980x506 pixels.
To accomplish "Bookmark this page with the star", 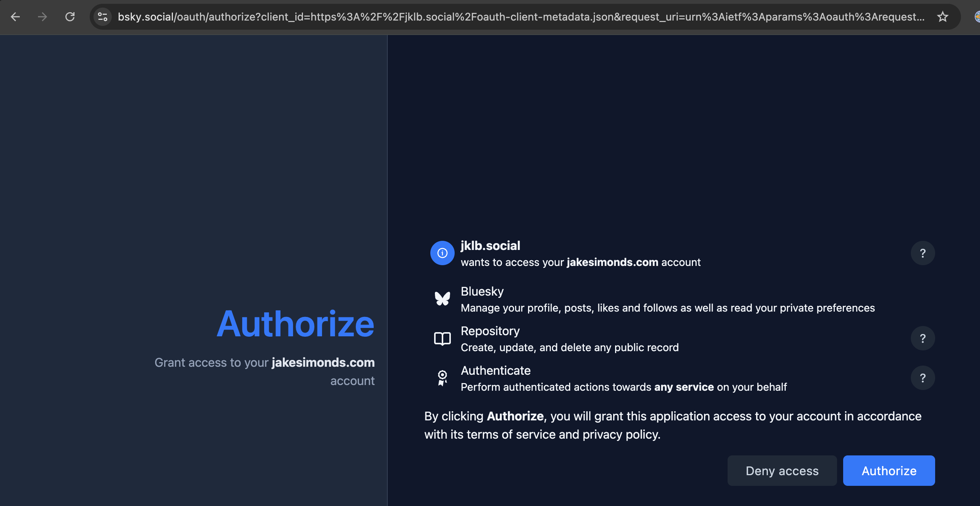I will click(x=942, y=17).
